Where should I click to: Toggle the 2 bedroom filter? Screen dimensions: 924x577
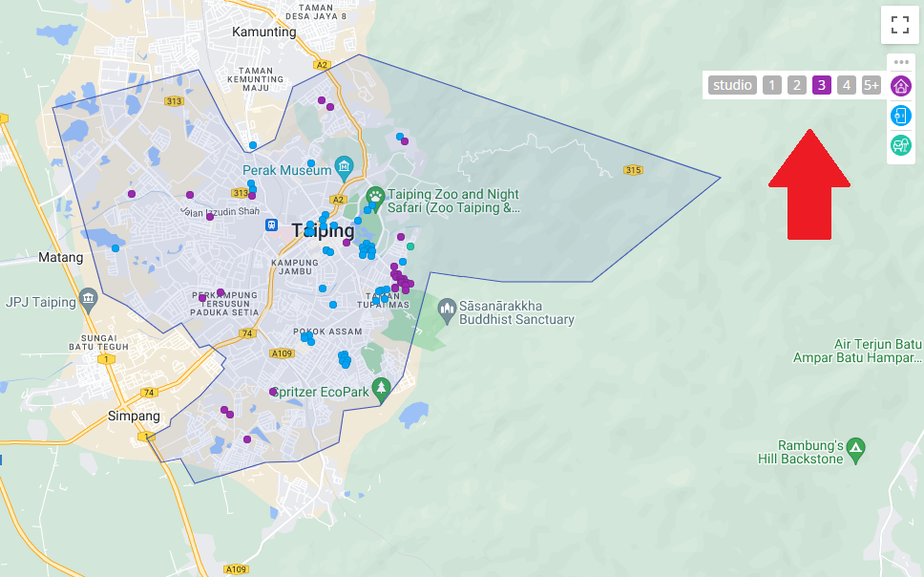pos(796,85)
